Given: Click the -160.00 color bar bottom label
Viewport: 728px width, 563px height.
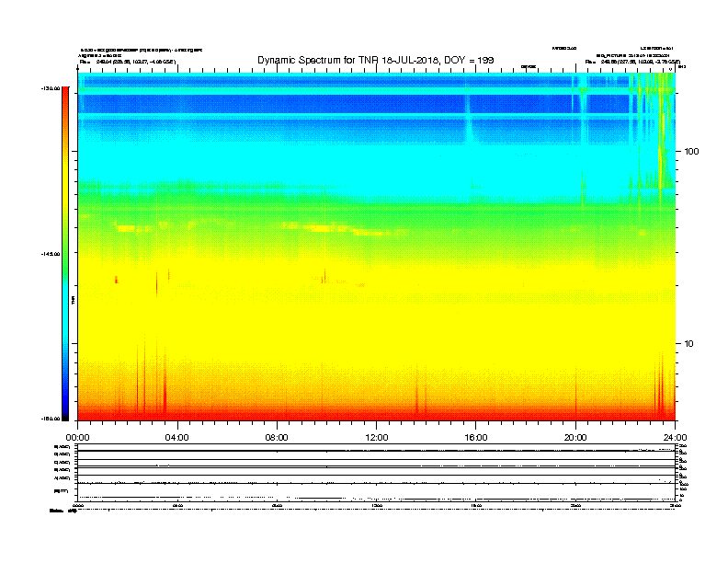Looking at the screenshot, I should pos(51,419).
